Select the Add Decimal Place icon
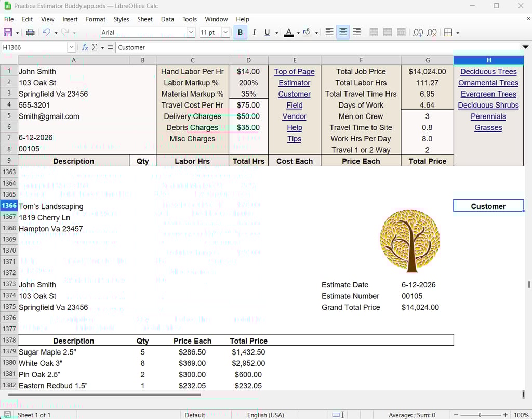This screenshot has width=532, height=419. click(418, 32)
